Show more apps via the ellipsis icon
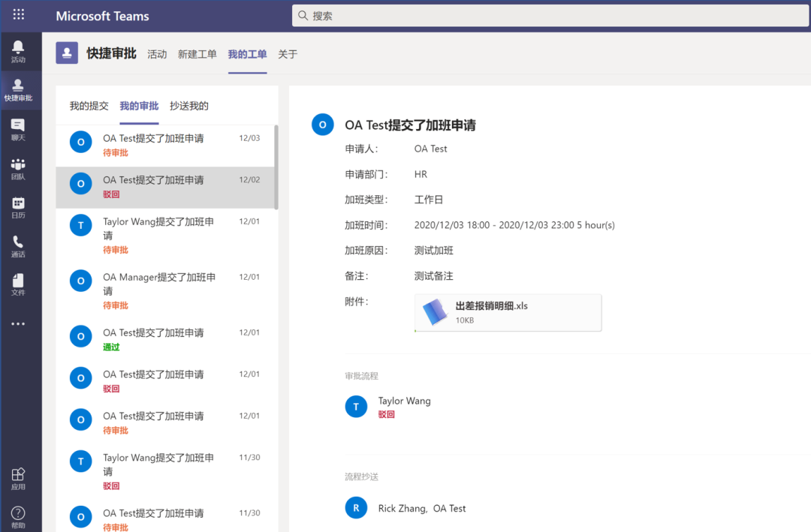Image resolution: width=811 pixels, height=532 pixels. [x=18, y=324]
